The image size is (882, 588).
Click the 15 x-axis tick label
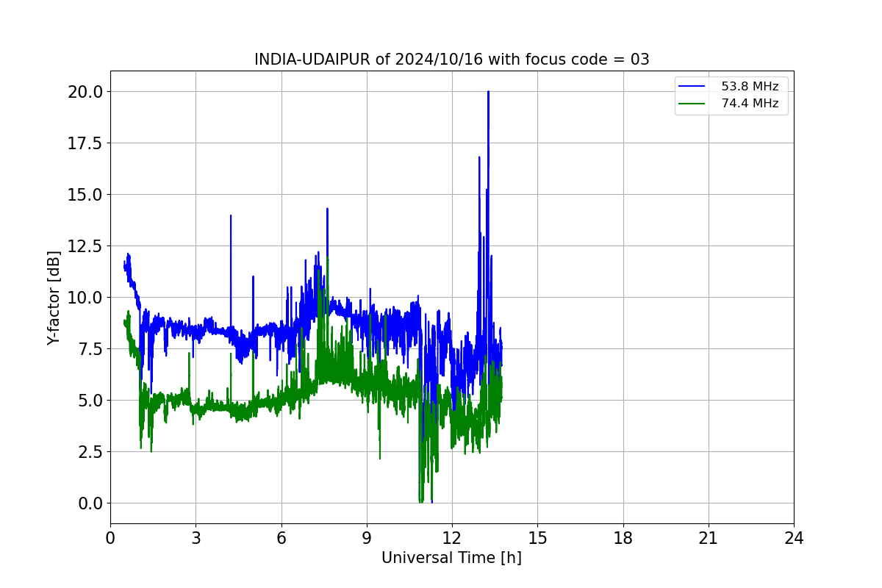[537, 538]
